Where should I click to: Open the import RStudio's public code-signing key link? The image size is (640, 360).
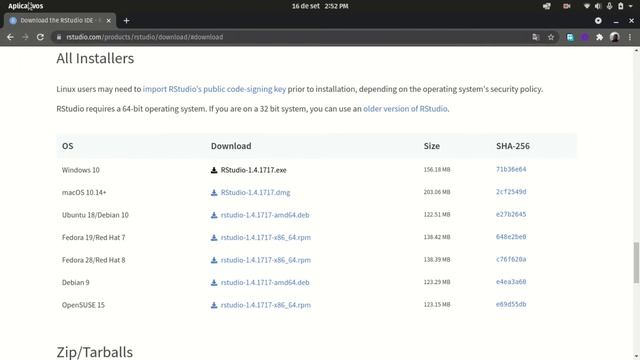(214, 89)
